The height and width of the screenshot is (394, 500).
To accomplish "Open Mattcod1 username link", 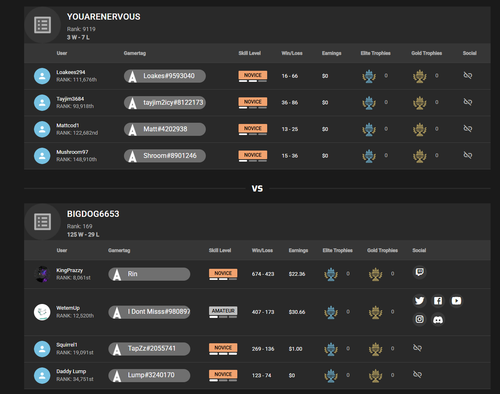I will tap(68, 125).
